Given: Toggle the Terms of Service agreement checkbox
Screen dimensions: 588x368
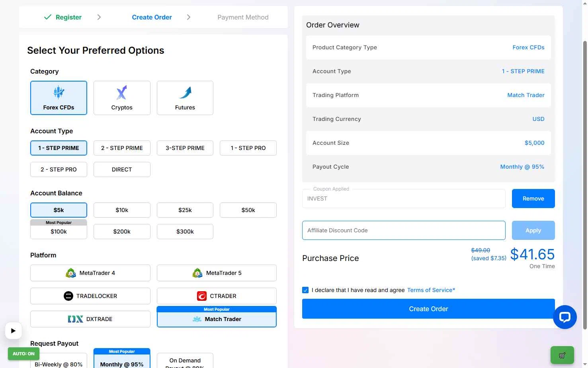Looking at the screenshot, I should [305, 290].
